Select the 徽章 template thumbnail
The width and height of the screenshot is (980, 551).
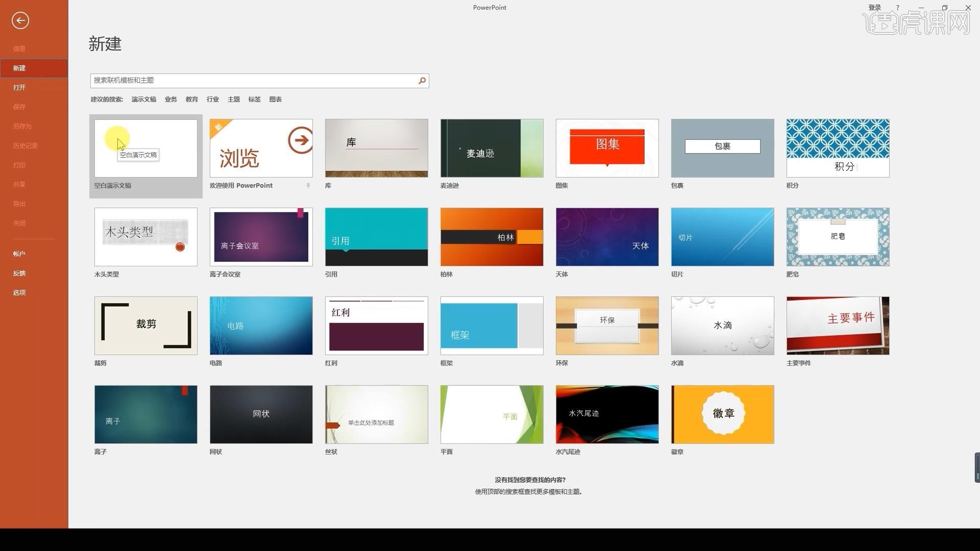coord(722,414)
